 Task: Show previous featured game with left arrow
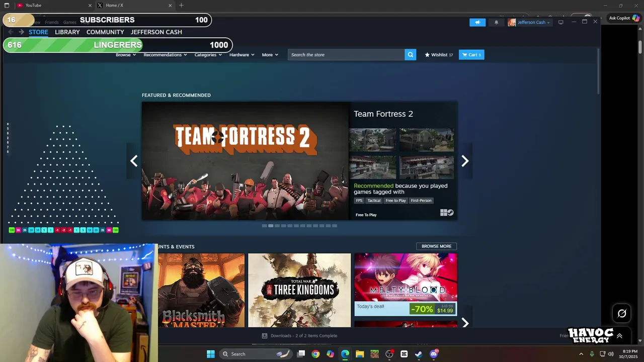(134, 161)
